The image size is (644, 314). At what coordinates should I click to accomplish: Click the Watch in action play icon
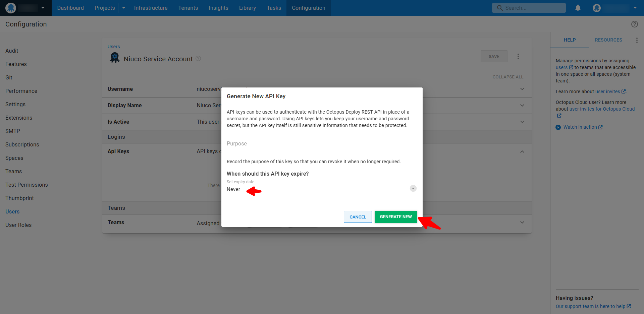tap(558, 127)
